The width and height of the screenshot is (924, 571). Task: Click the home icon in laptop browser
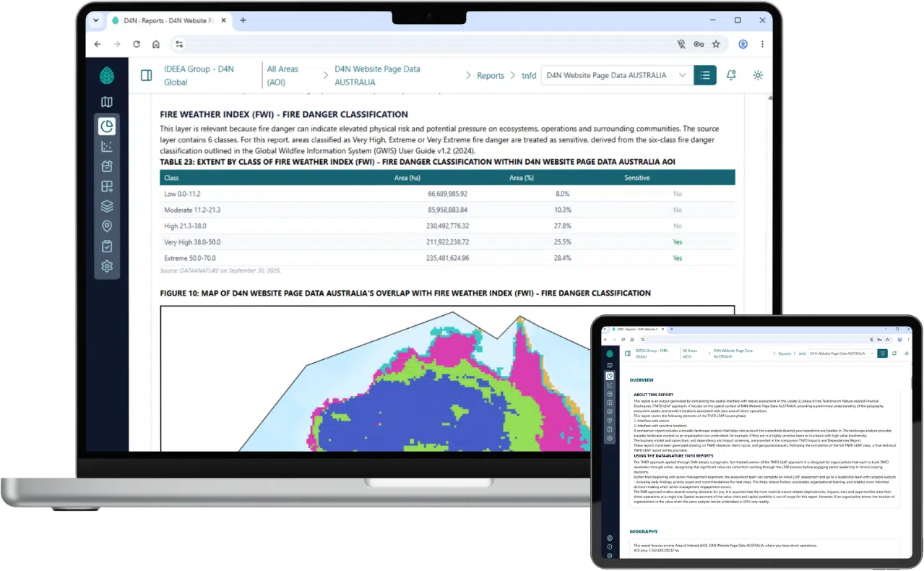pyautogui.click(x=156, y=44)
